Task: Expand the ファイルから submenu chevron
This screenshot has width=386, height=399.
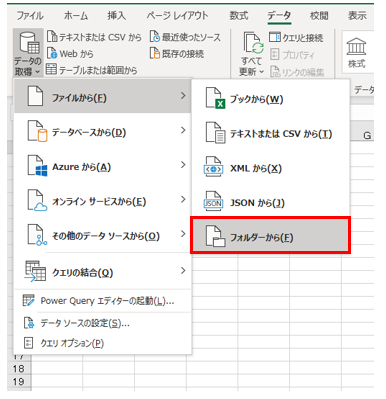Action: [x=183, y=96]
